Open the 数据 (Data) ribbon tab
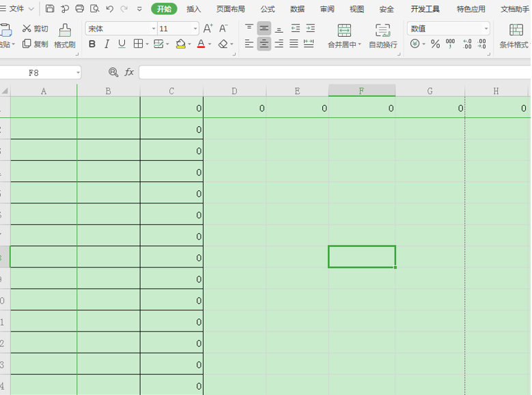The image size is (532, 395). click(297, 9)
